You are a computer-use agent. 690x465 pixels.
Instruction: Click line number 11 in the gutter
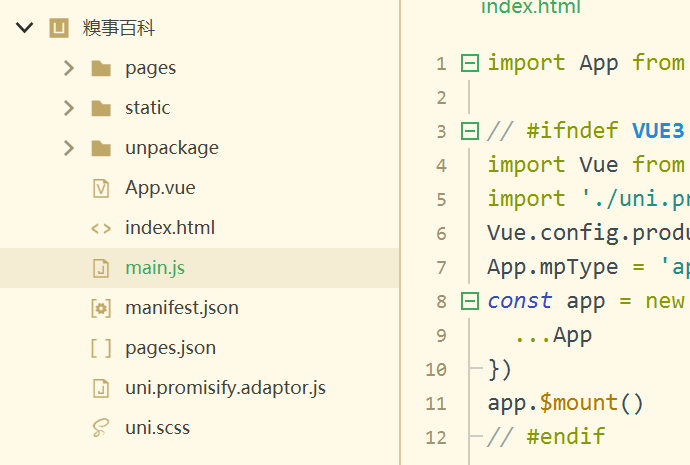[436, 403]
